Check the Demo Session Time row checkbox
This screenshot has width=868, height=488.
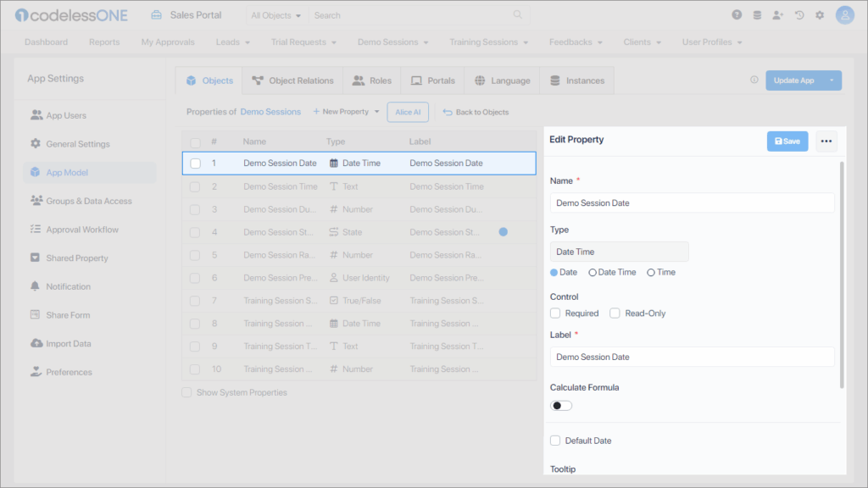[x=195, y=186]
